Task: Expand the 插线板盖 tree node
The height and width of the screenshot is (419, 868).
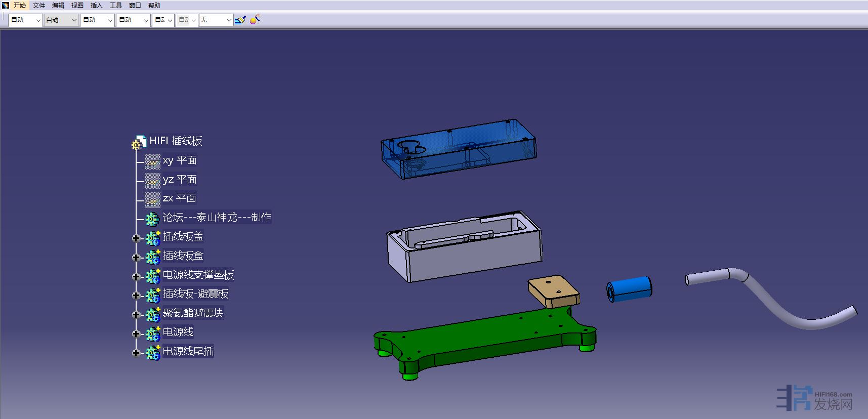Action: tap(136, 238)
